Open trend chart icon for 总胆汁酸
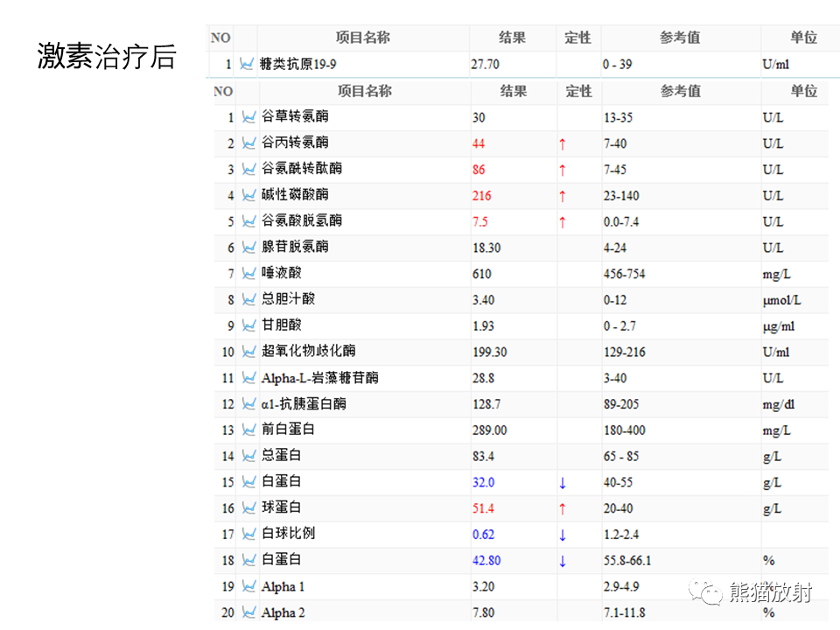This screenshot has height=630, width=840. pyautogui.click(x=248, y=299)
